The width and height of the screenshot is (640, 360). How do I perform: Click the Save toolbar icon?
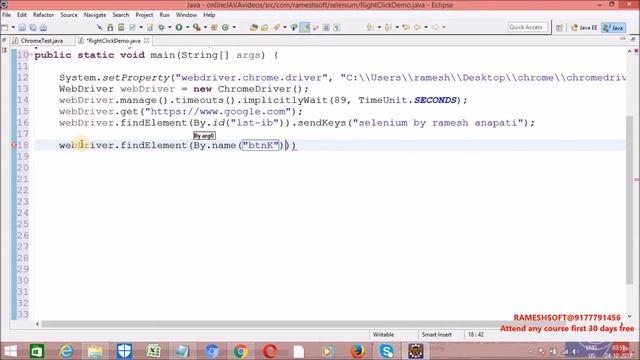coord(22,27)
